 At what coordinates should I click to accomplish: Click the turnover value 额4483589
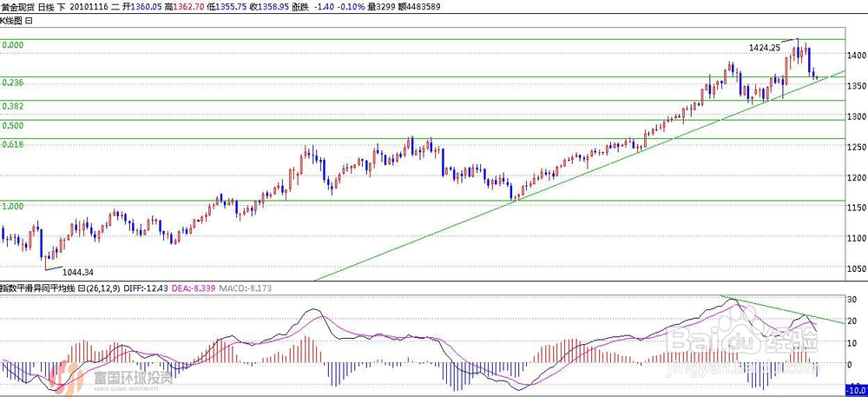tap(418, 6)
